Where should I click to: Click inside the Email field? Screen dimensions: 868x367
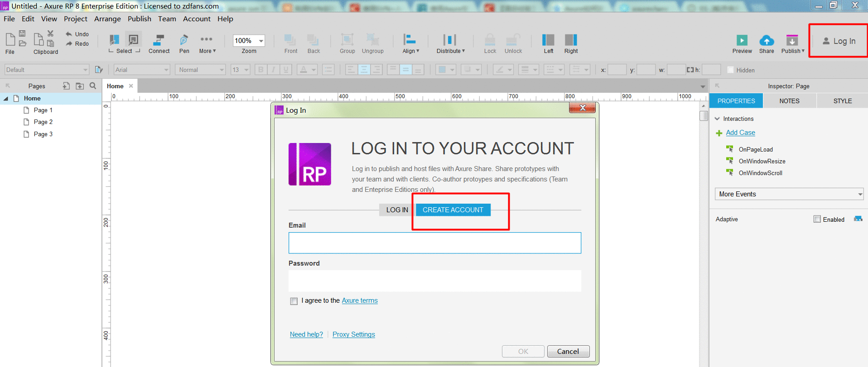[x=435, y=243]
